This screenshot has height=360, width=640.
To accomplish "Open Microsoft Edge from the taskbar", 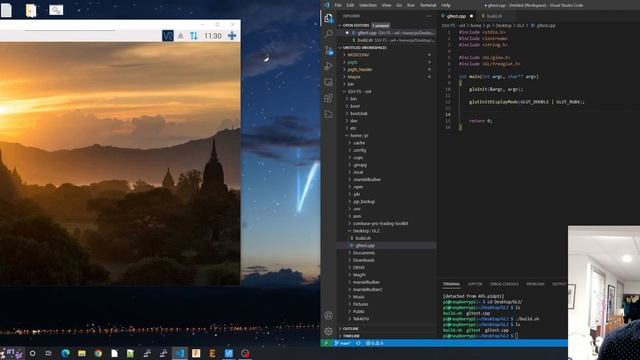I will 65,353.
